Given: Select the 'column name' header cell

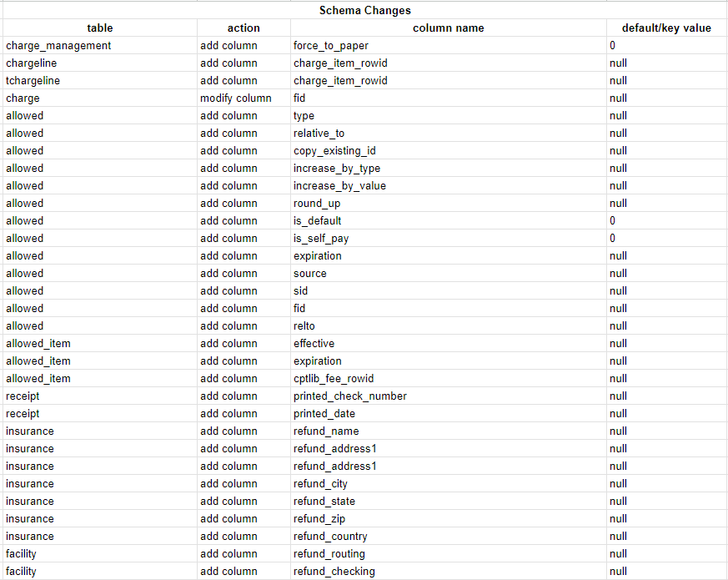Looking at the screenshot, I should [x=448, y=28].
